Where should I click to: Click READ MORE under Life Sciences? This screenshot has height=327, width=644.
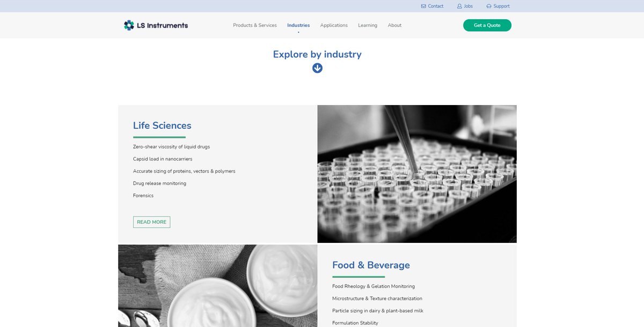pos(151,222)
